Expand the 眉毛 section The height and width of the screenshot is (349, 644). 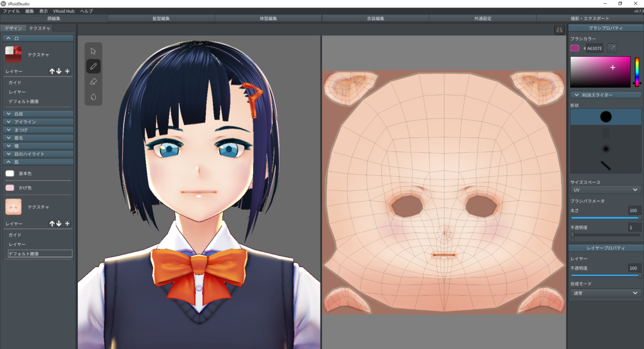(38, 138)
